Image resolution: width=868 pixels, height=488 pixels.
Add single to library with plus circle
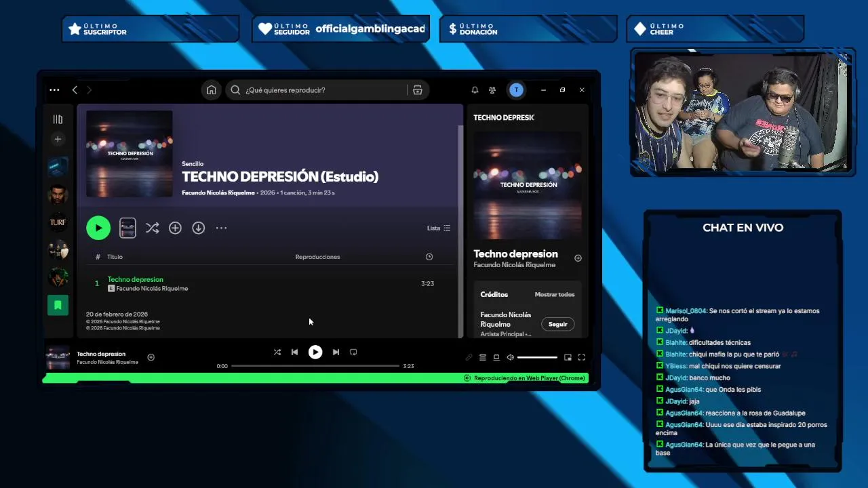click(175, 228)
